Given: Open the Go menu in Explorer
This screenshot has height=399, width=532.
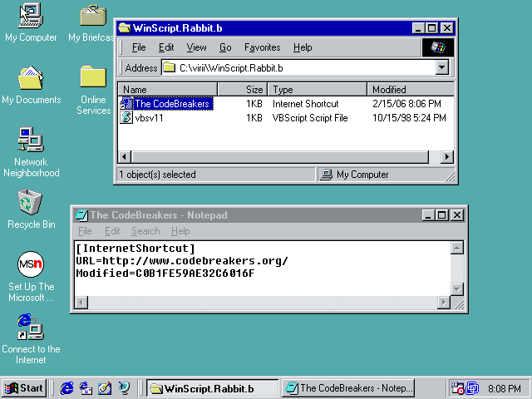Looking at the screenshot, I should tap(225, 47).
